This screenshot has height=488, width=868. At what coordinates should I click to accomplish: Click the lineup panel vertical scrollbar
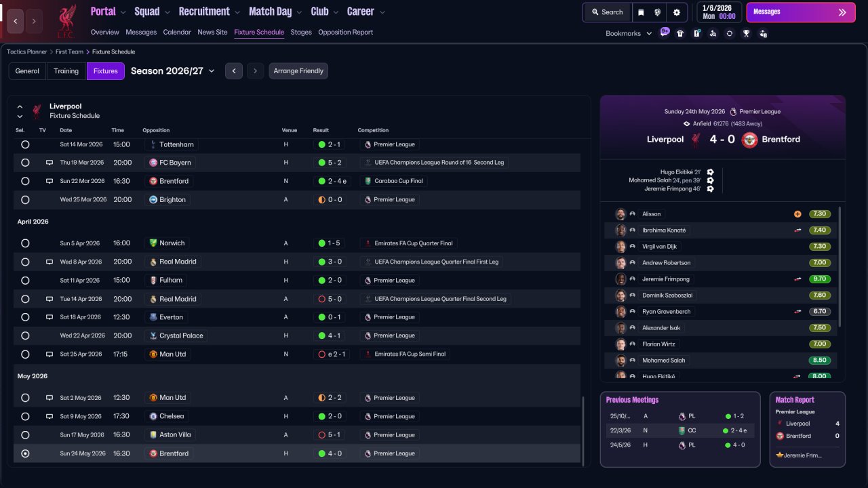tap(840, 266)
